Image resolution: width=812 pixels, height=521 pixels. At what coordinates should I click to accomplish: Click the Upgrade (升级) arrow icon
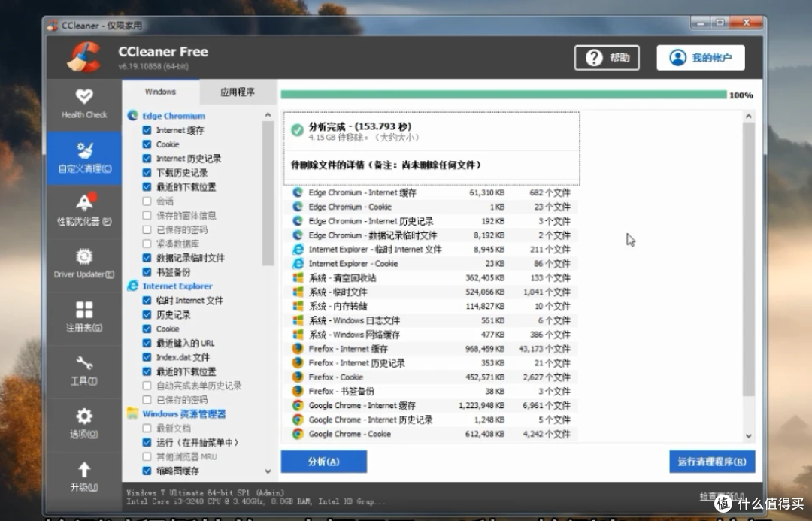(x=84, y=470)
